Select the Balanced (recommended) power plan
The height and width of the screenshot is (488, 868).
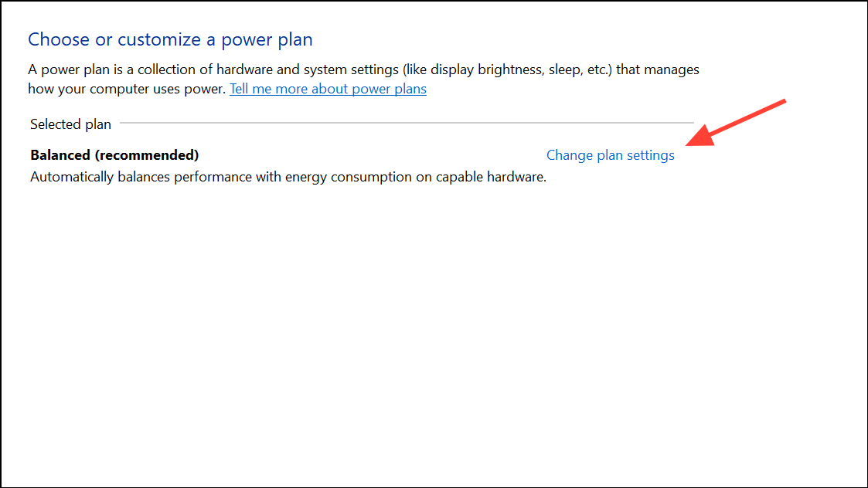click(114, 154)
